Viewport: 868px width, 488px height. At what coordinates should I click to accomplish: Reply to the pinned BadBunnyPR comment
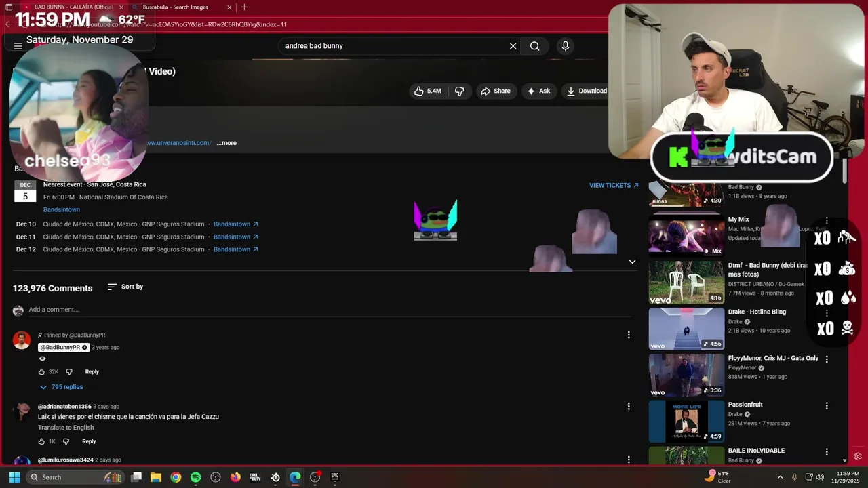pyautogui.click(x=92, y=372)
